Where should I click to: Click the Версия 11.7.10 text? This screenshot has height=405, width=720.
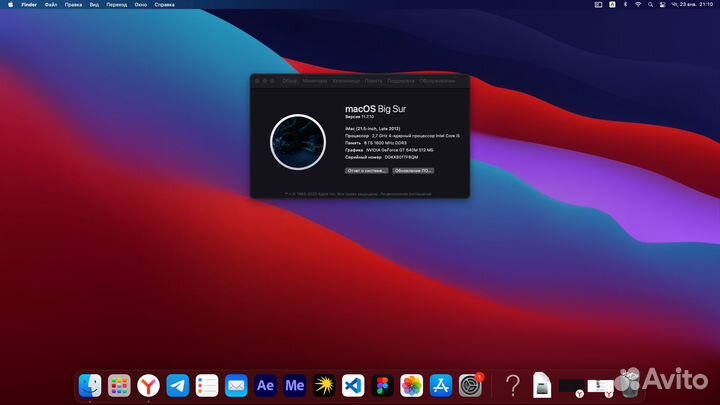point(359,117)
